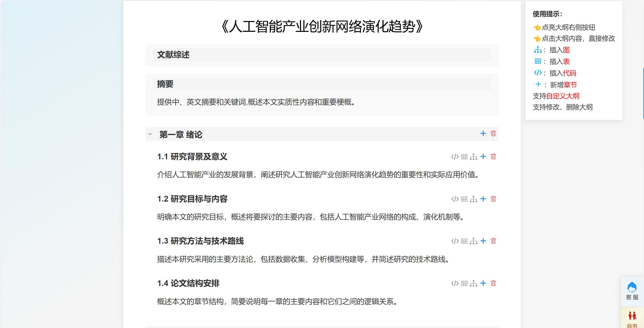Click insert code icon for section 1.1
The image size is (644, 328).
click(x=455, y=157)
